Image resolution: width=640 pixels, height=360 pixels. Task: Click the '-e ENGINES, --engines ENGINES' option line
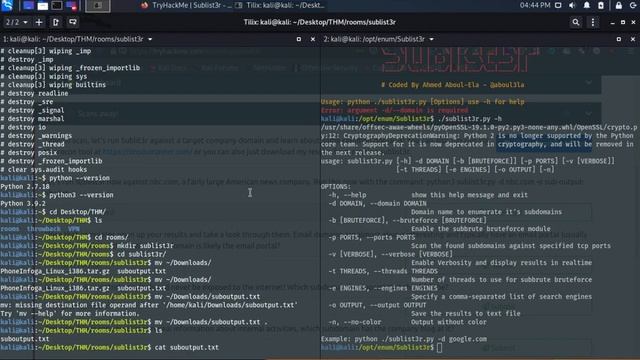pyautogui.click(x=383, y=288)
